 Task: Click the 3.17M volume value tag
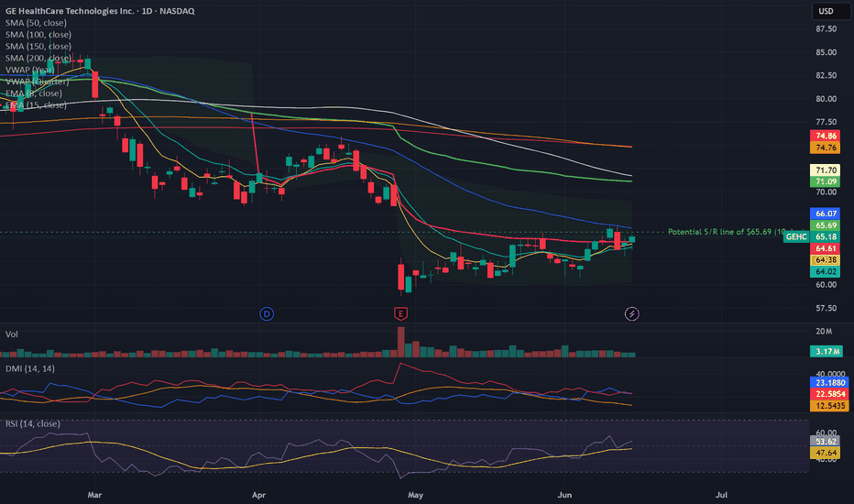827,352
